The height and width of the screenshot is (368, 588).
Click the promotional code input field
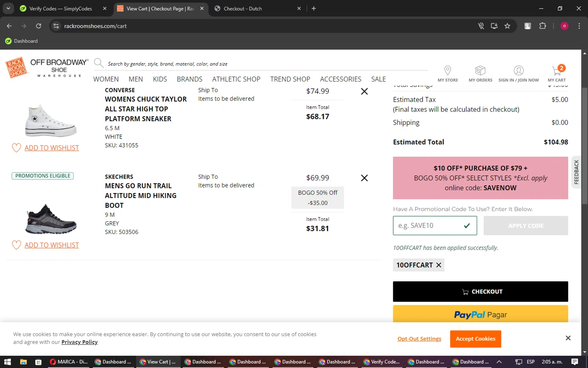click(435, 226)
